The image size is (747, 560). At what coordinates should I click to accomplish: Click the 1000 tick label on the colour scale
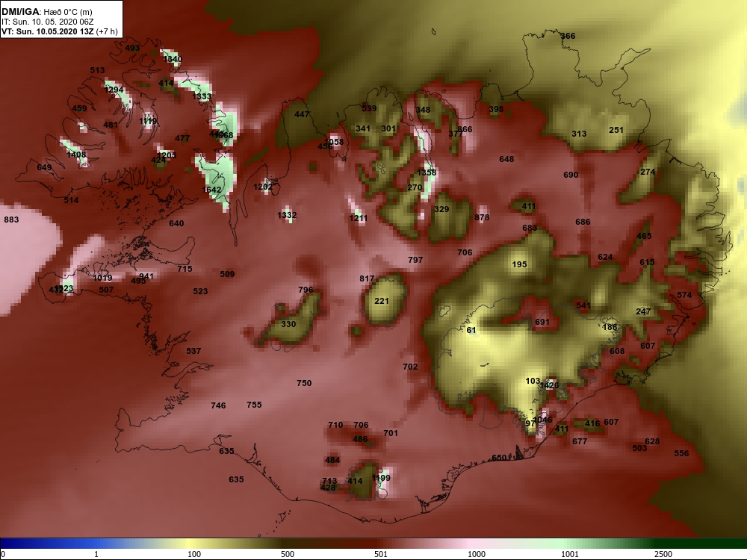click(477, 554)
